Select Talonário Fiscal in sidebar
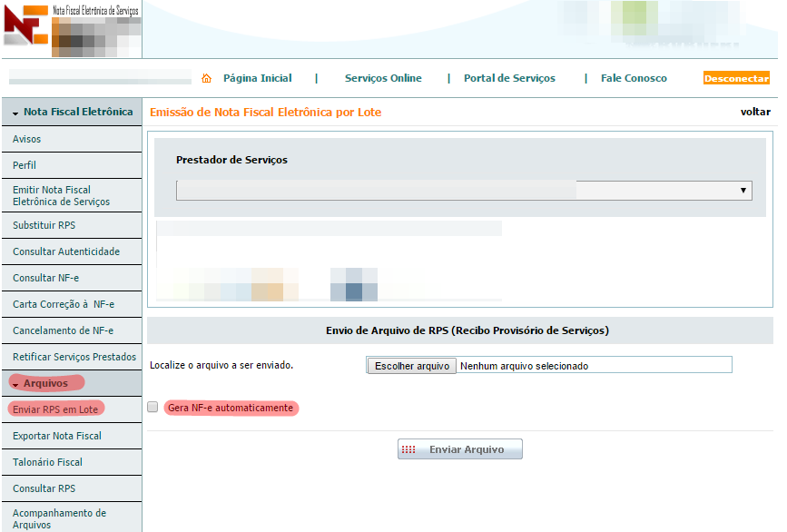The height and width of the screenshot is (532, 787). click(48, 462)
